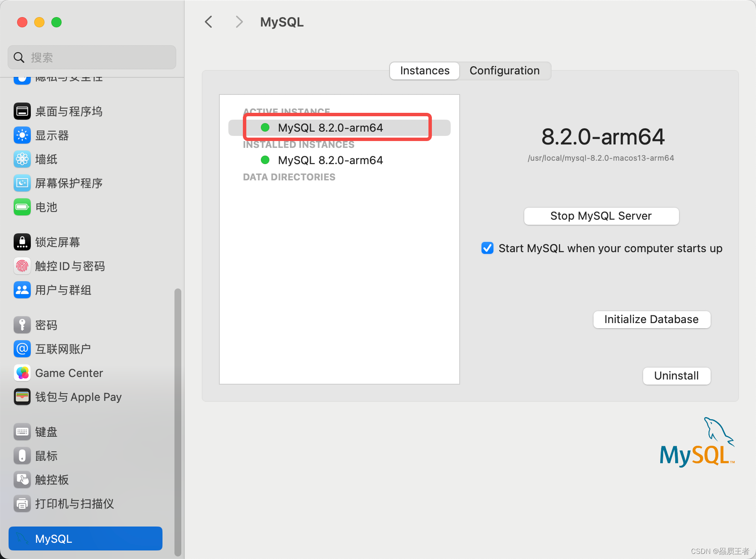Open the Passwords key icon (密码)

(22, 325)
